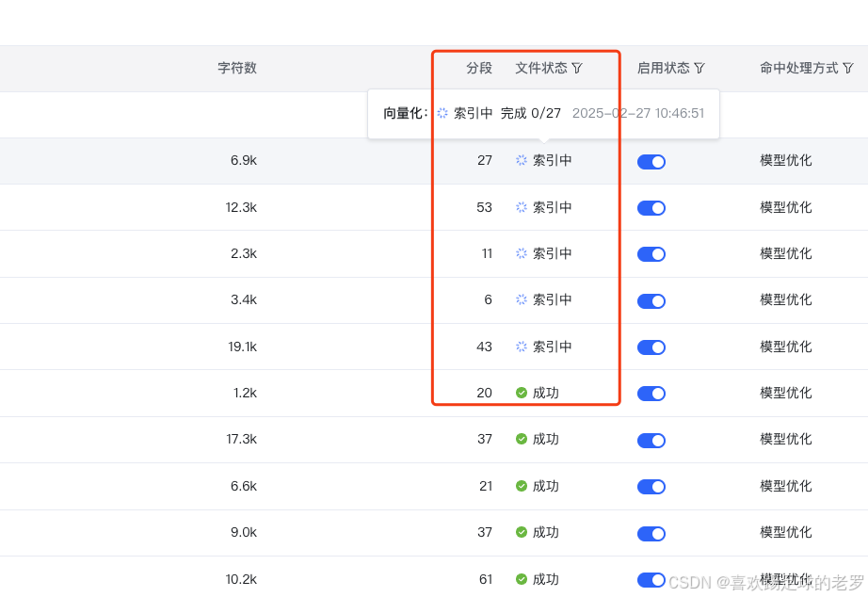Viewport: 868px width, 597px height.
Task: Click the green success check in the 6.6k row
Action: coord(522,486)
